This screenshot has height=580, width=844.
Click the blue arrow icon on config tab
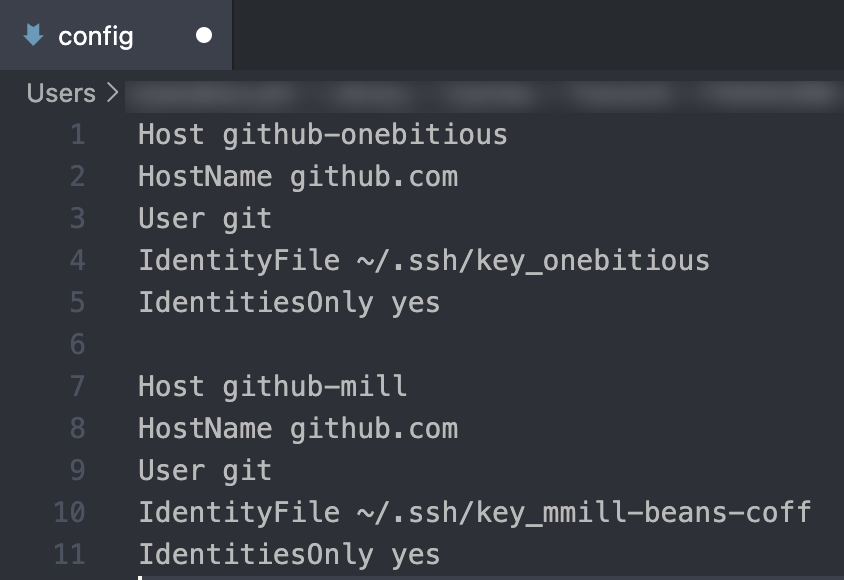click(33, 36)
